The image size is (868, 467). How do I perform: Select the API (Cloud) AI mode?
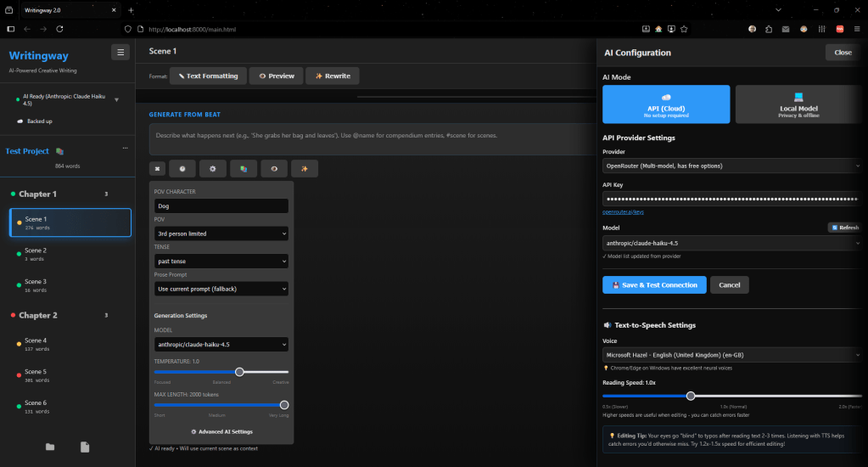tap(666, 104)
